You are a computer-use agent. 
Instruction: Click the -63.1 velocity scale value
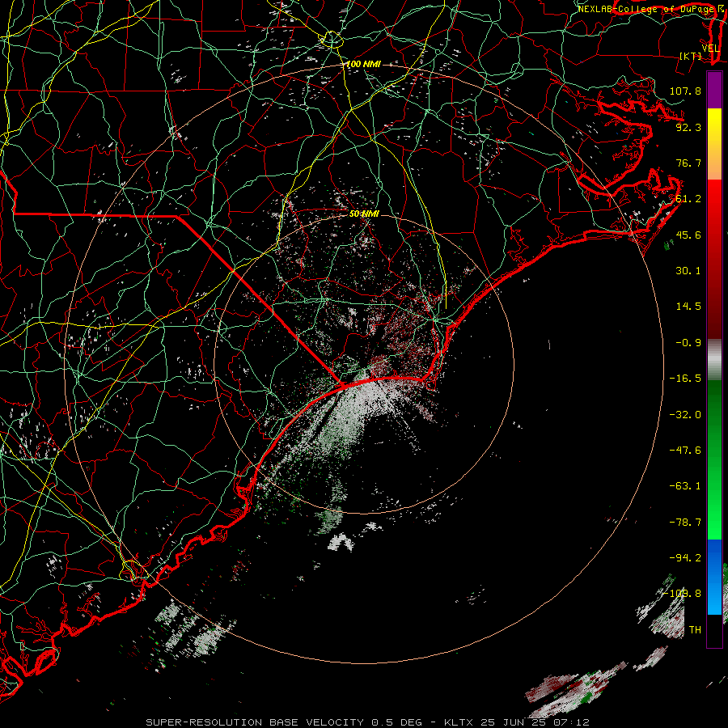pyautogui.click(x=685, y=486)
